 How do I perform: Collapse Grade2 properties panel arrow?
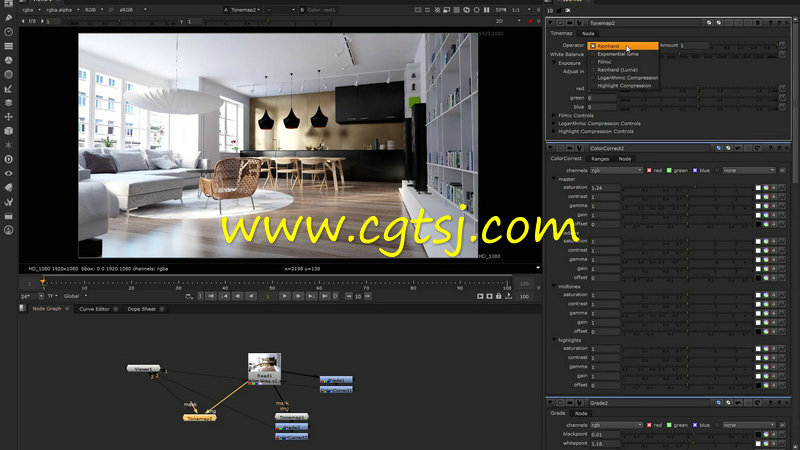551,403
